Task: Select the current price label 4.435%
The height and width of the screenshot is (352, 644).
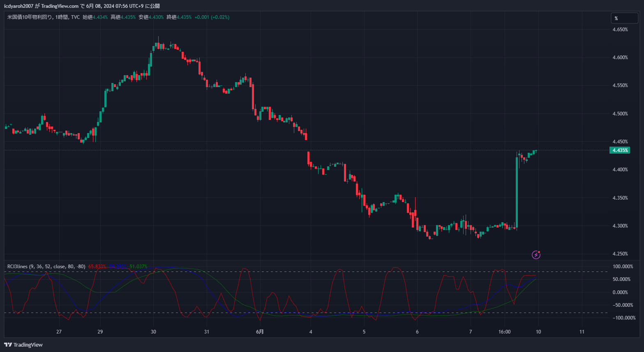Action: pyautogui.click(x=620, y=150)
